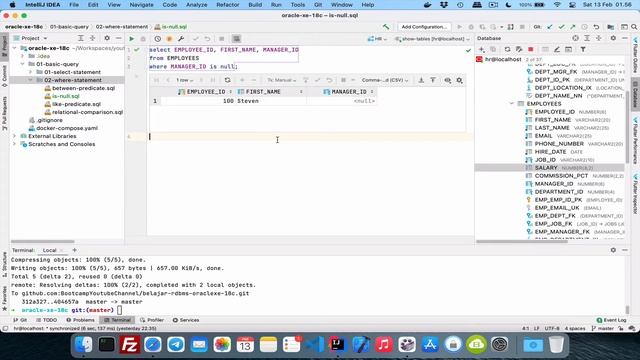
Task: Click Git commit green checkmark
Action: [561, 27]
